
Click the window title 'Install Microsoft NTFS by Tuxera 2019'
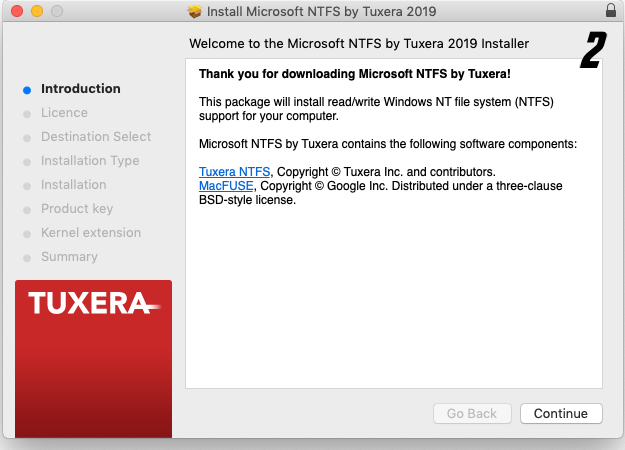click(x=321, y=12)
